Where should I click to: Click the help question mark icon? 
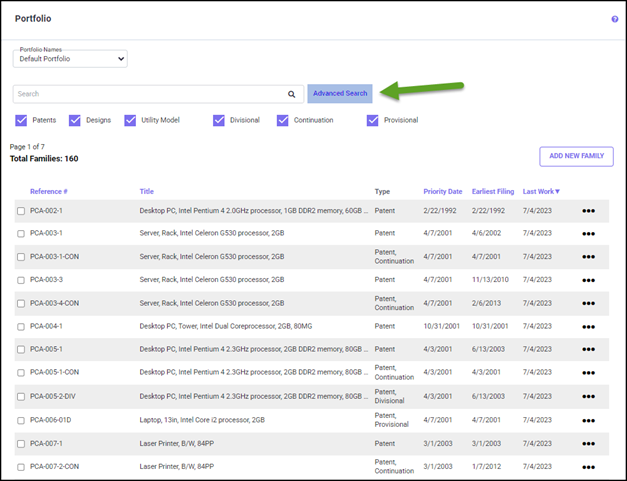coord(614,19)
